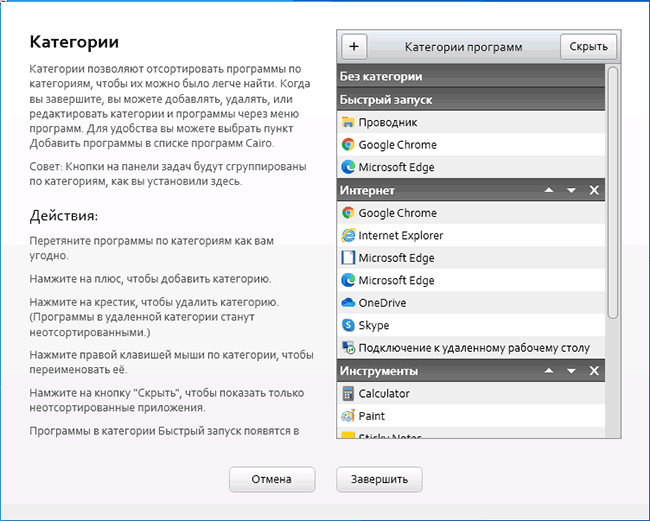Select the Интернет category header
Viewport: 650px width, 521px height.
point(471,190)
